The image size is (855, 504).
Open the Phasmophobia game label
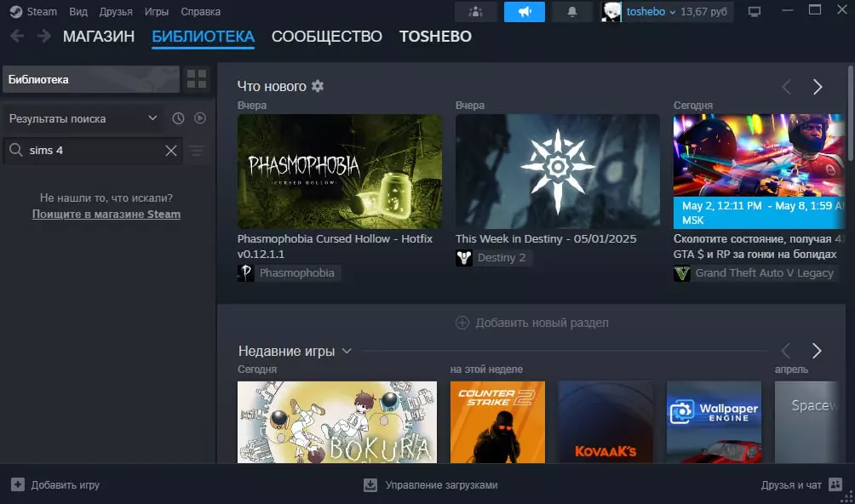pos(297,273)
